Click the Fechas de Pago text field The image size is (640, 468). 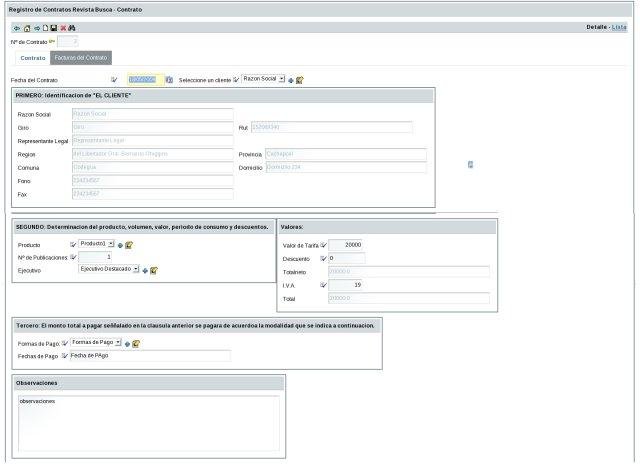point(151,356)
